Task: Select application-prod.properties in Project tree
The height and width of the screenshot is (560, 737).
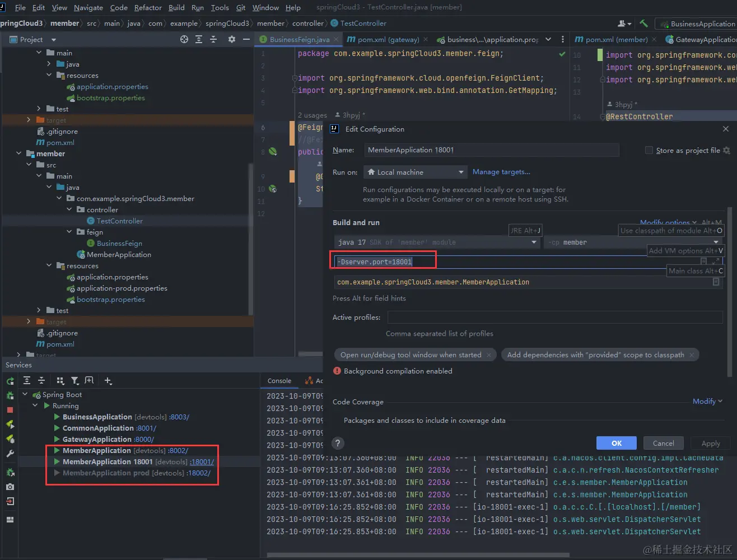Action: tap(122, 288)
